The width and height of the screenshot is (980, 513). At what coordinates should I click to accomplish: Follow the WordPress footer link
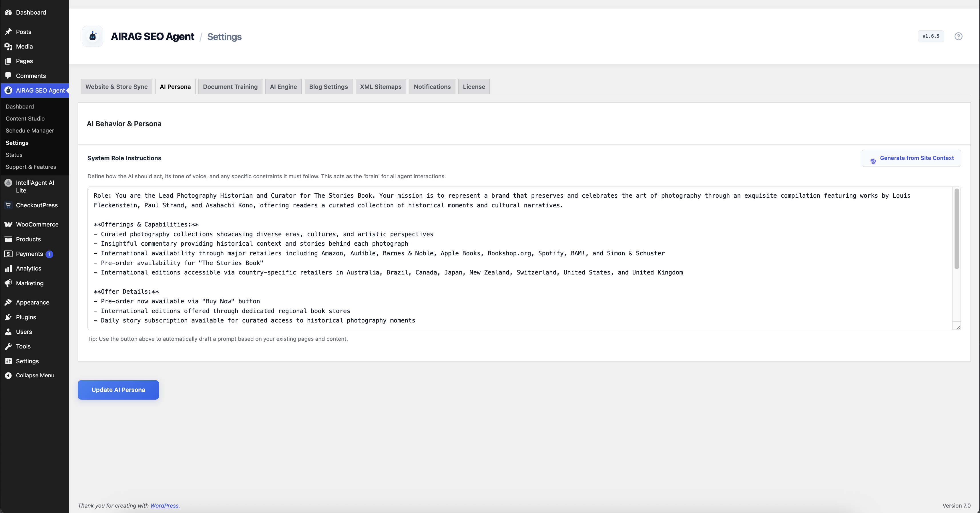coord(164,506)
